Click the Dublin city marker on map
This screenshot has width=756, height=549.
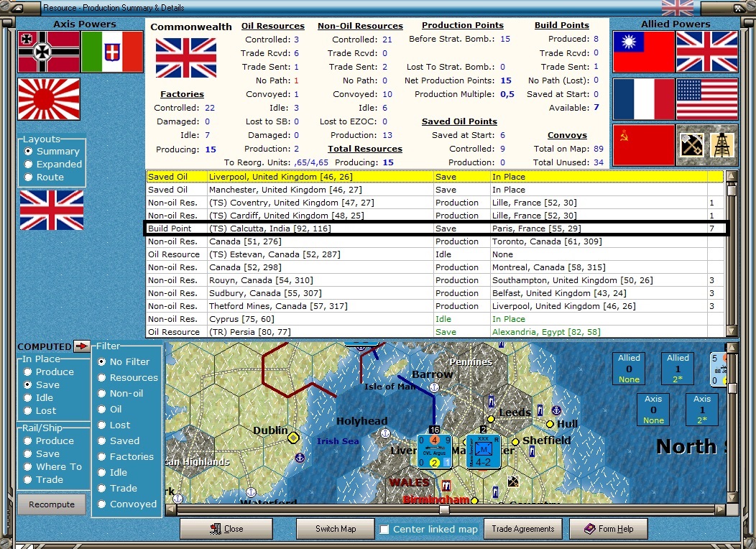(x=293, y=438)
